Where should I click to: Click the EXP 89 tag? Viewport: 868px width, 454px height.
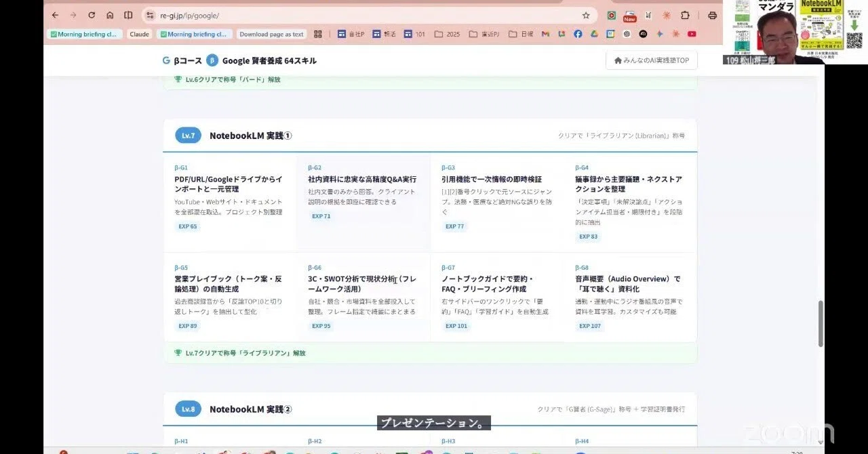188,326
